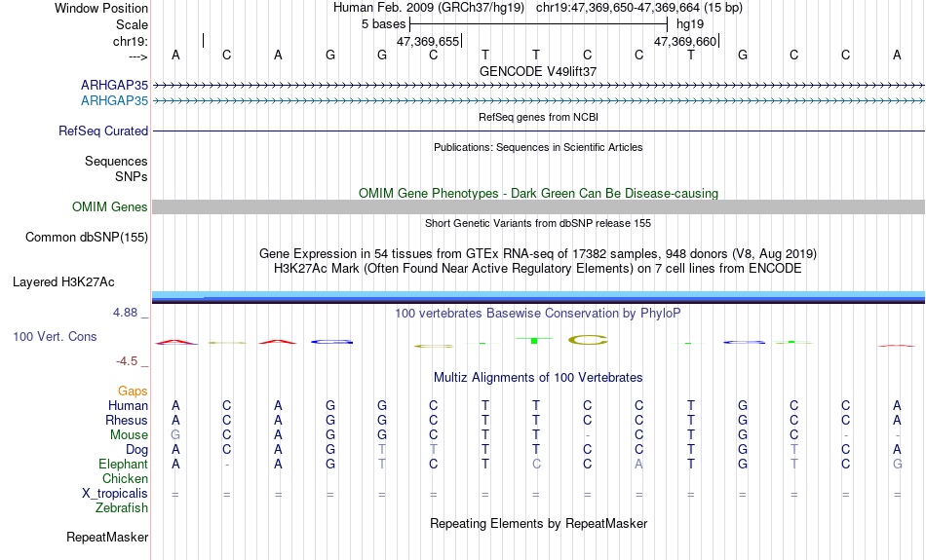Screen dimensions: 926x560
Task: Select the Zebrafish species row label
Action: [122, 507]
